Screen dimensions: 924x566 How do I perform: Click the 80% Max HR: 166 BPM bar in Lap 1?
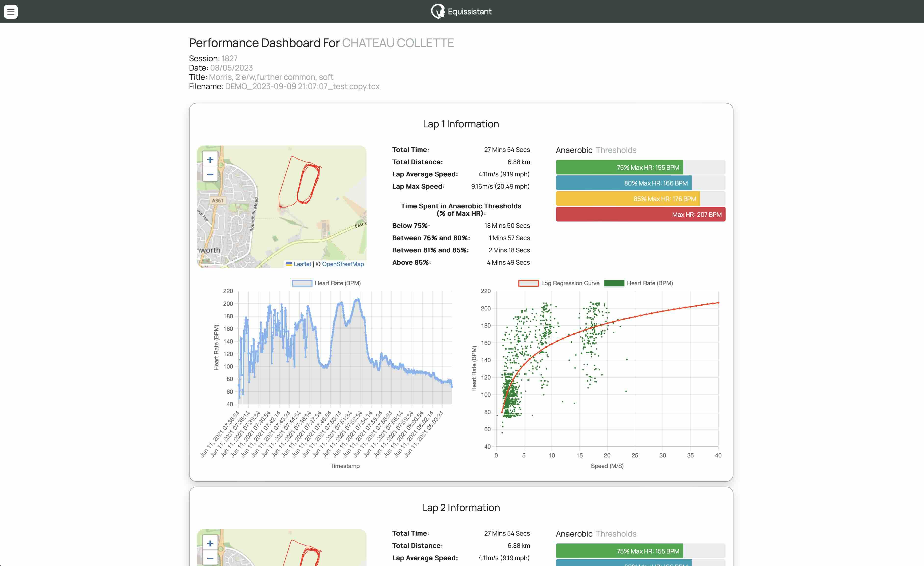pos(623,183)
